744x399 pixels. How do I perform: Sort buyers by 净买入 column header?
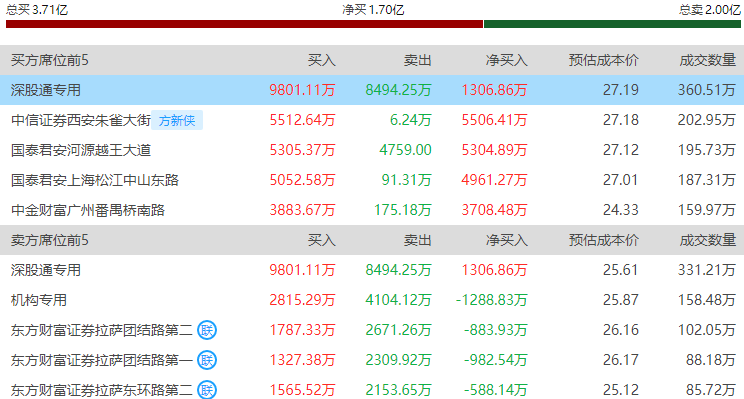pos(506,60)
